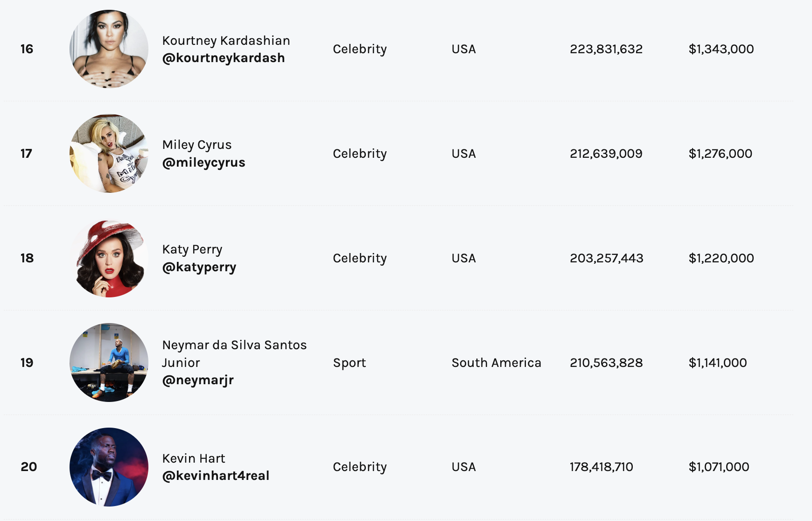The height and width of the screenshot is (521, 812).
Task: Click the $1,071,000 earnings value
Action: click(719, 467)
